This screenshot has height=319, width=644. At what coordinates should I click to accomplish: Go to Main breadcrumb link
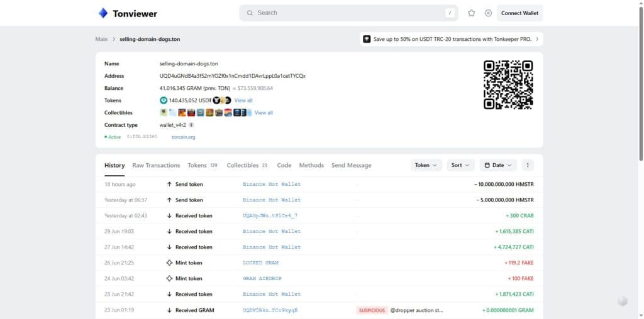click(x=101, y=40)
